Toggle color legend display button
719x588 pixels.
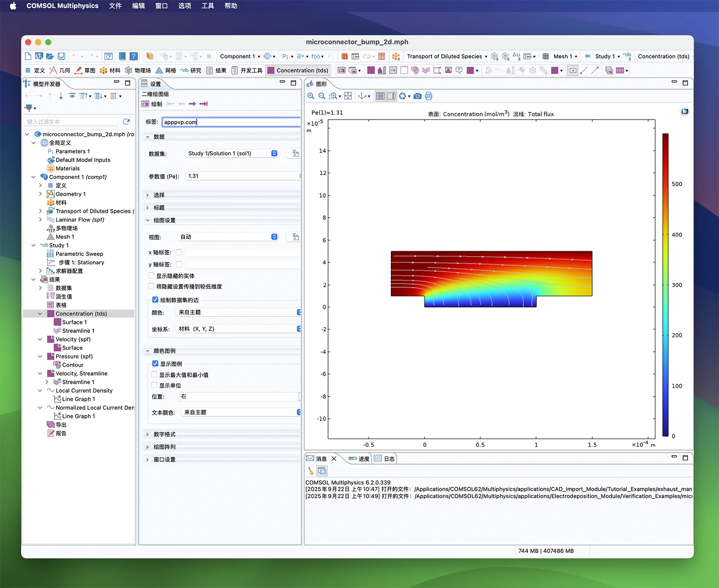(392, 96)
